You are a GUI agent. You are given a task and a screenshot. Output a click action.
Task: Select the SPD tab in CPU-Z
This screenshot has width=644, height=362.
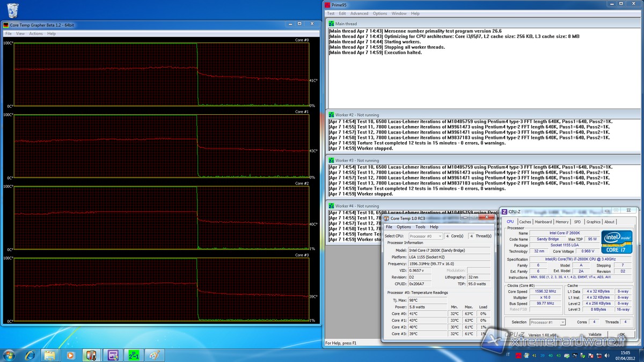(577, 221)
